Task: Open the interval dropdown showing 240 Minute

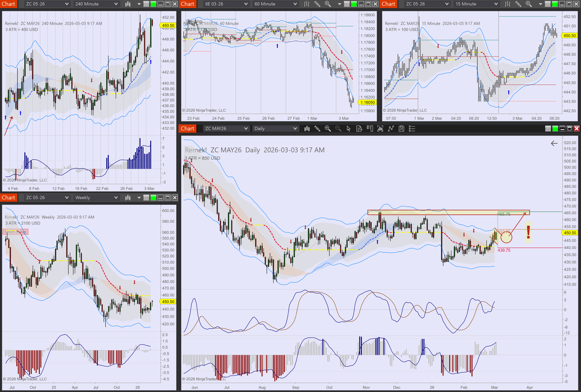Action: coord(96,4)
